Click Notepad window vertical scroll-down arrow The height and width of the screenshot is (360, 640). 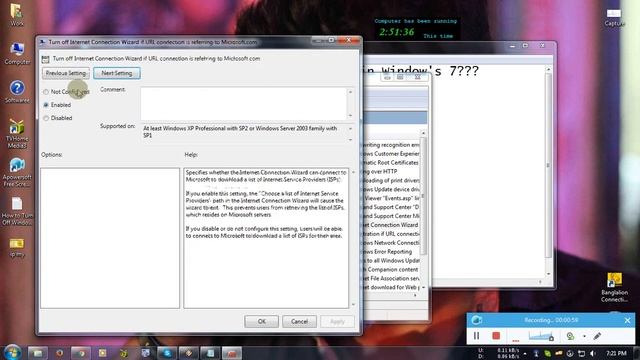548,274
